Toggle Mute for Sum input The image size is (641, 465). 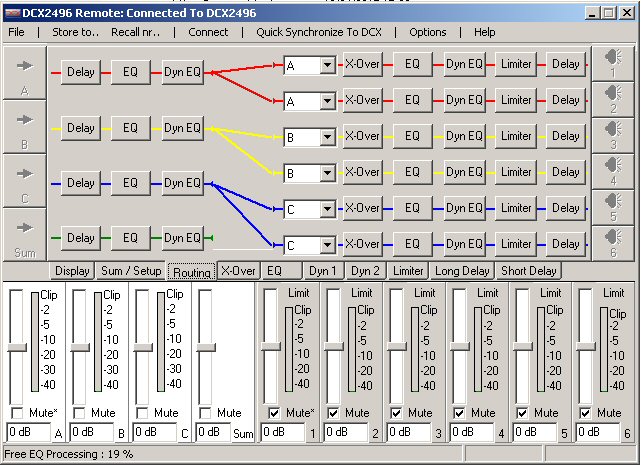pos(205,413)
